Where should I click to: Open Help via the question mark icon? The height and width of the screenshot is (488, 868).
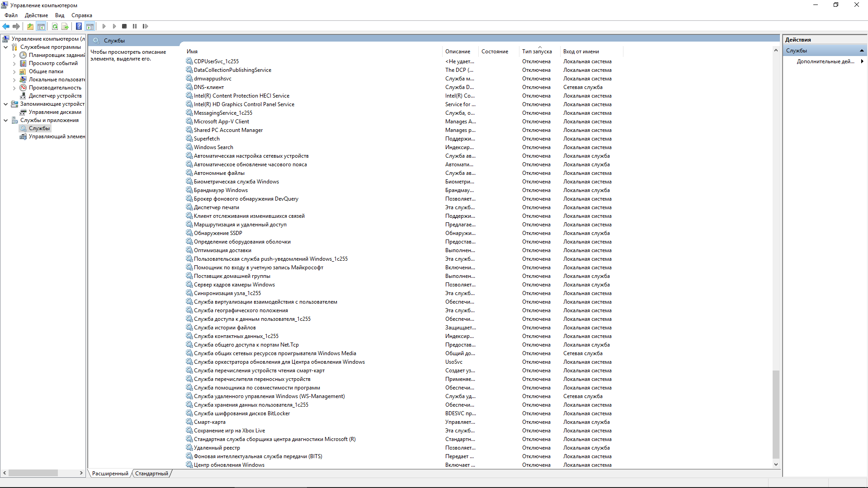point(79,26)
